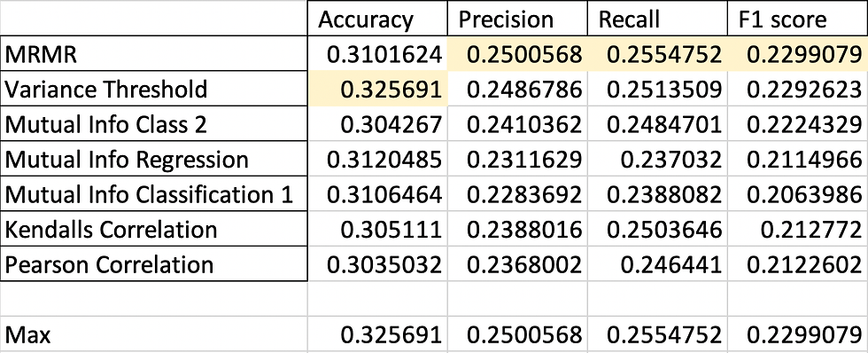Select the Accuracy column header cell

click(377, 19)
